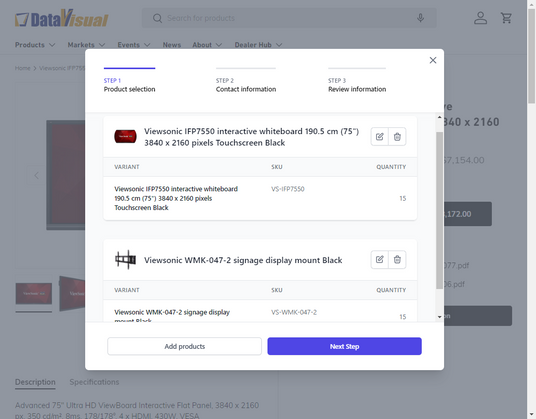This screenshot has width=536, height=419.
Task: Expand the Dealer Hub dropdown
Action: [x=258, y=45]
